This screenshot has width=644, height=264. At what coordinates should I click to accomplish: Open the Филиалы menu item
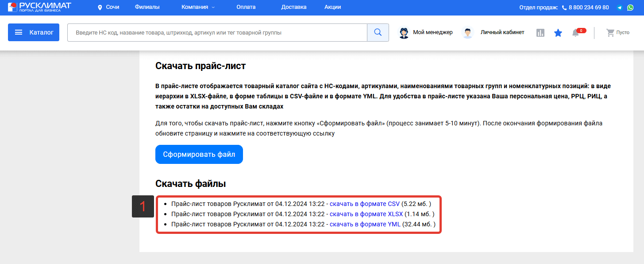[147, 7]
